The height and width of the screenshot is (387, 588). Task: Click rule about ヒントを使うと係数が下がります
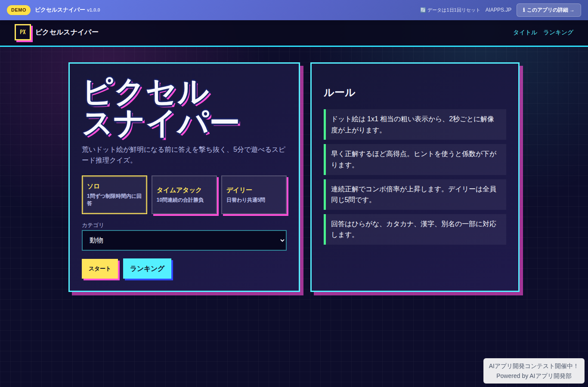[415, 159]
